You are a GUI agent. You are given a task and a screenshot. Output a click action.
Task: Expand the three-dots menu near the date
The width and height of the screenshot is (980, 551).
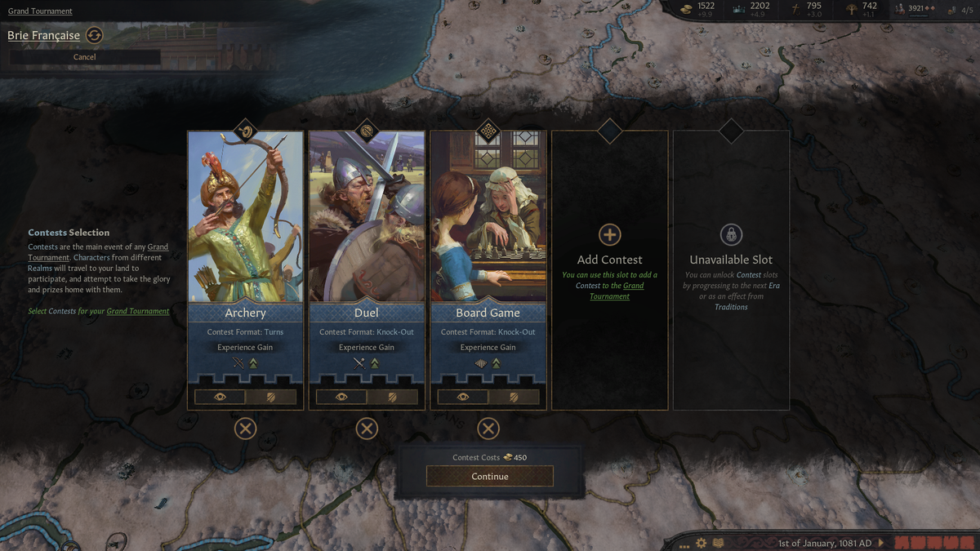pyautogui.click(x=684, y=544)
